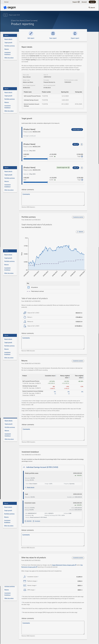
Task: Click the Log out button
Action: 92,2
